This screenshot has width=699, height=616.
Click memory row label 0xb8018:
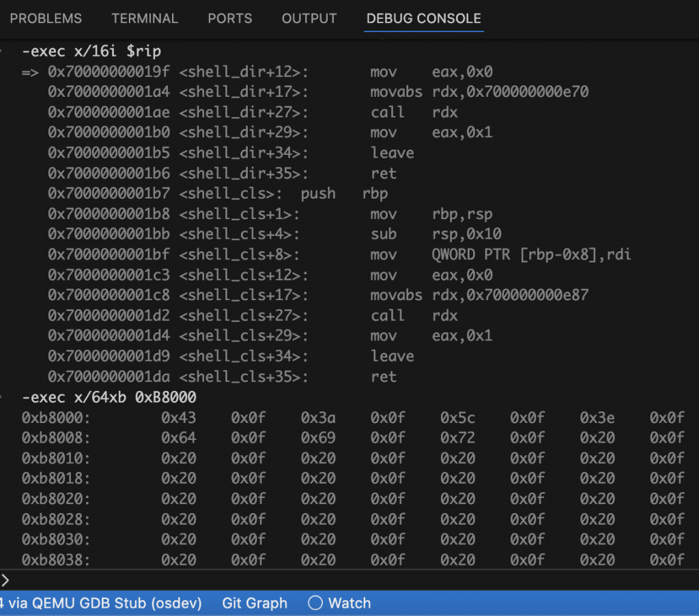(56, 478)
